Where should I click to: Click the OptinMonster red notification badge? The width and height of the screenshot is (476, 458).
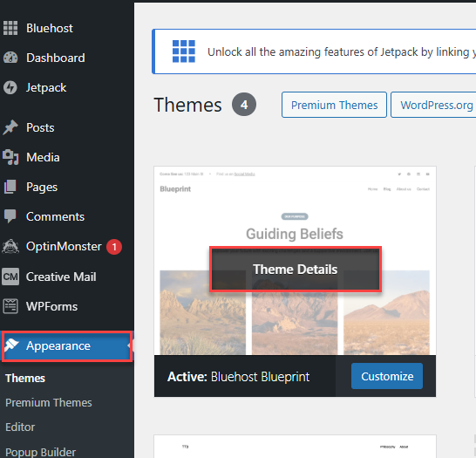pos(114,247)
